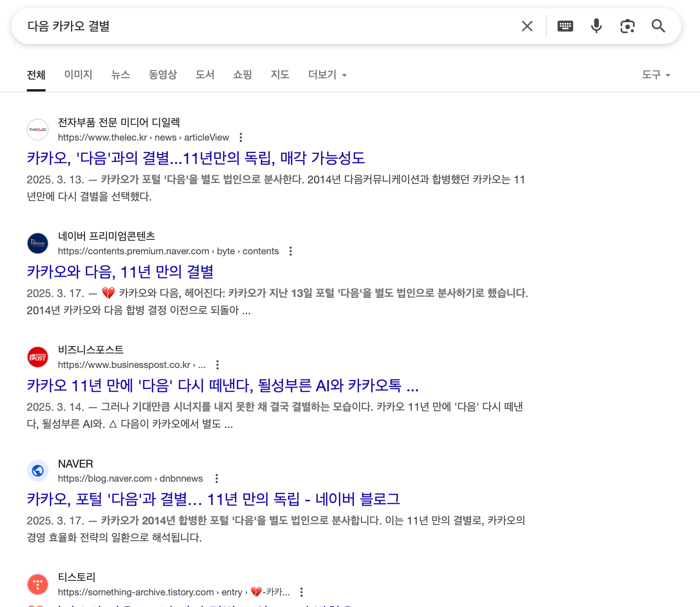The width and height of the screenshot is (700, 607).
Task: Click site name 네이버 프리미엄콘텐츠
Action: (107, 236)
